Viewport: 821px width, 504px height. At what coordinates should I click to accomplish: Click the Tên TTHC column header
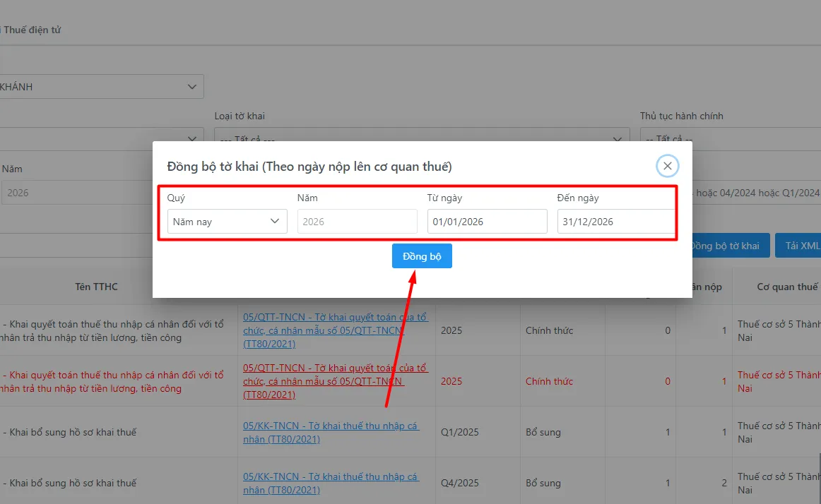96,287
